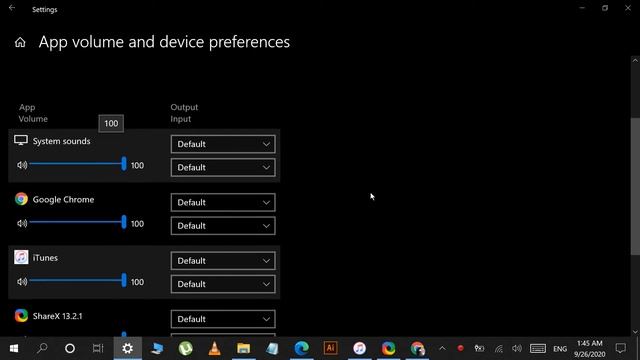640x360 pixels.
Task: Open uTorrent from the taskbar
Action: (186, 348)
